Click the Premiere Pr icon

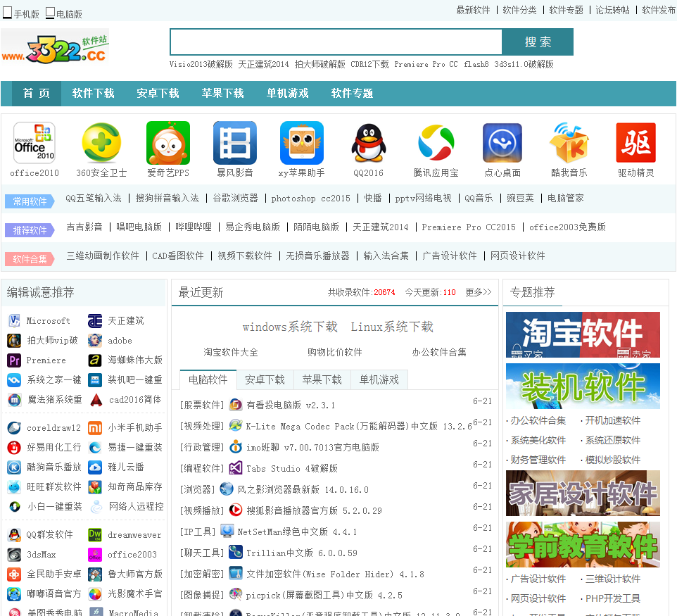(x=14, y=360)
